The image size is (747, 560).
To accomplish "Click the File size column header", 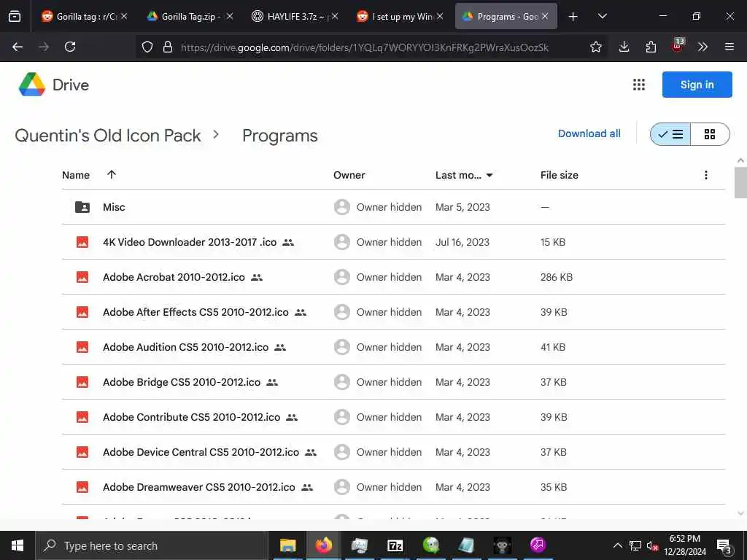I will click(x=560, y=175).
